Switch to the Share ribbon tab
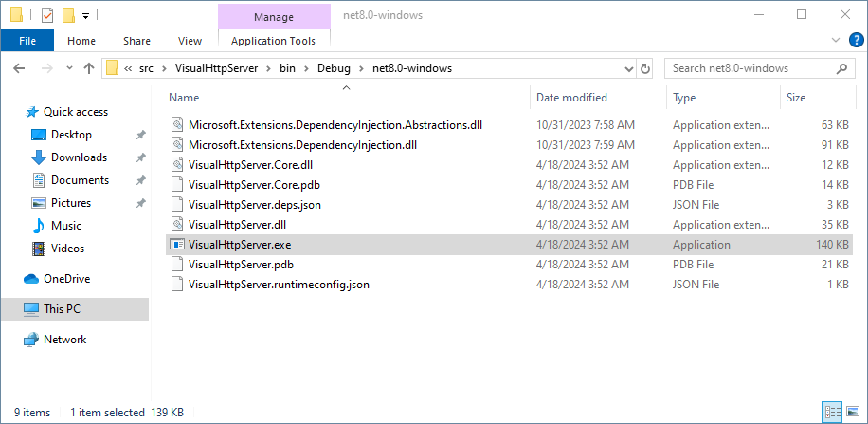 click(x=136, y=41)
